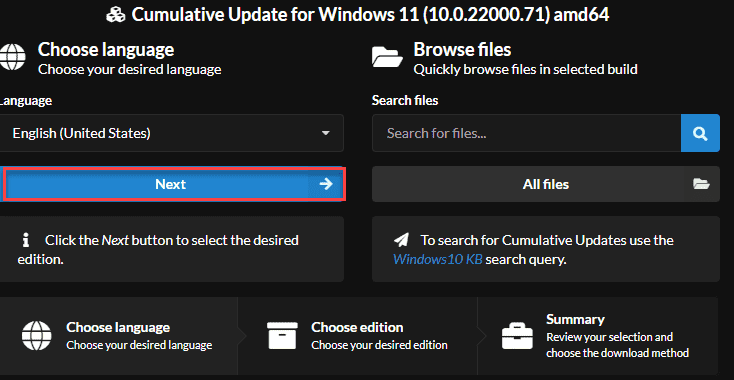This screenshot has width=734, height=380.
Task: Click the info icon in the Next hint box
Action: point(26,241)
